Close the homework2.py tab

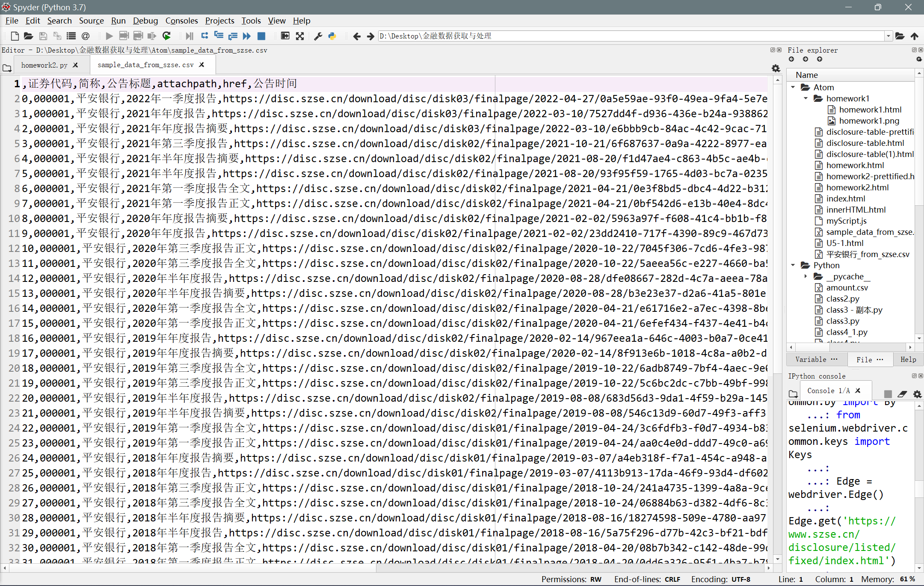pyautogui.click(x=75, y=65)
